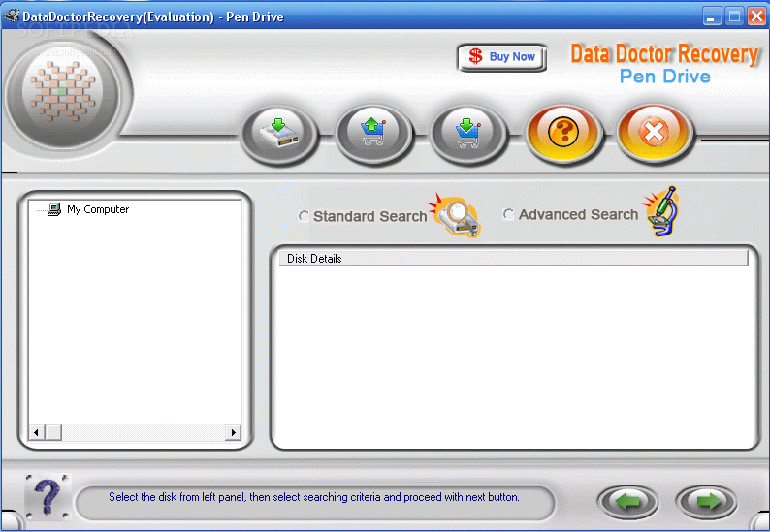Open help with the orange question mark button

562,132
